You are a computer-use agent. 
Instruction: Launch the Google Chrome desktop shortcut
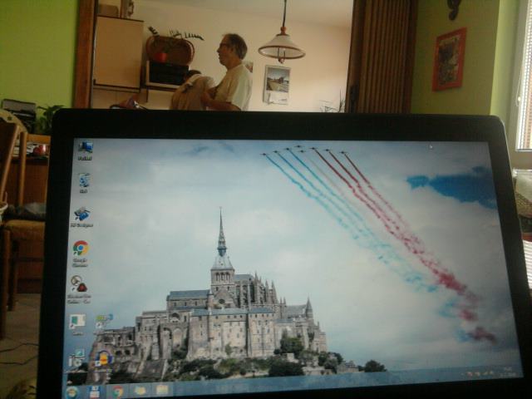click(x=81, y=253)
